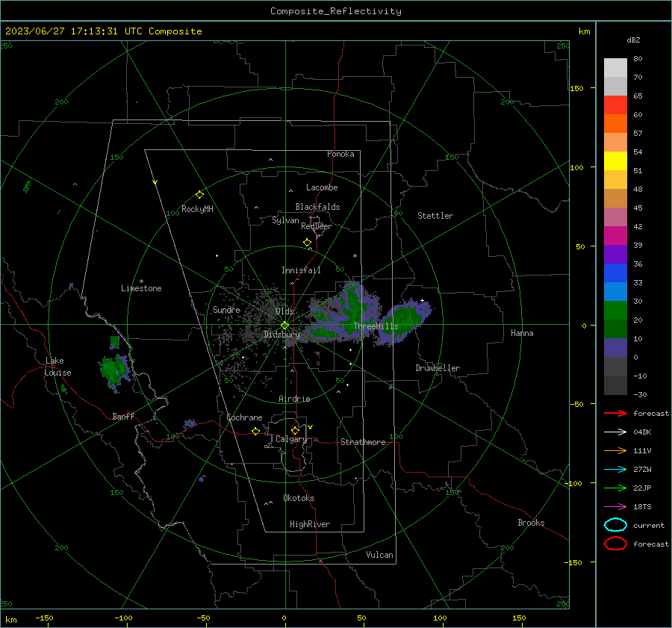
Task: Select the yellow diamond marker above Calgary
Action: [x=295, y=430]
